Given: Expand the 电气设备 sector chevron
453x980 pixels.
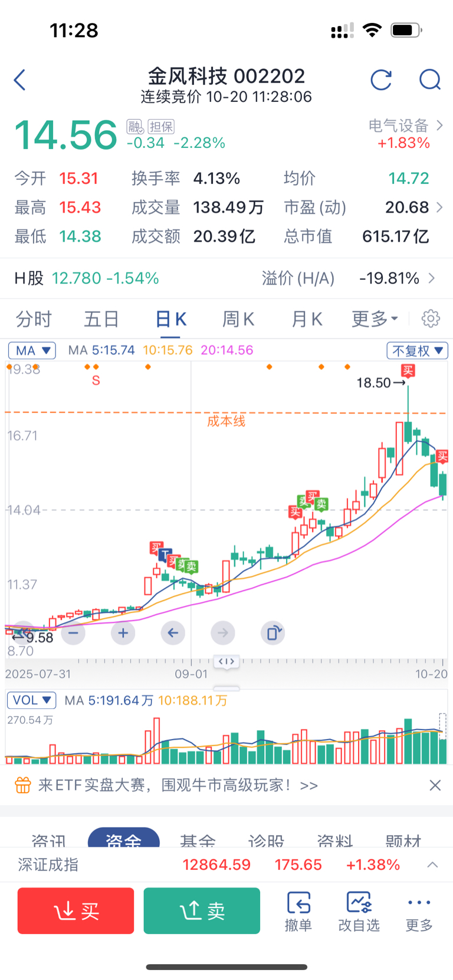Looking at the screenshot, I should [x=439, y=126].
